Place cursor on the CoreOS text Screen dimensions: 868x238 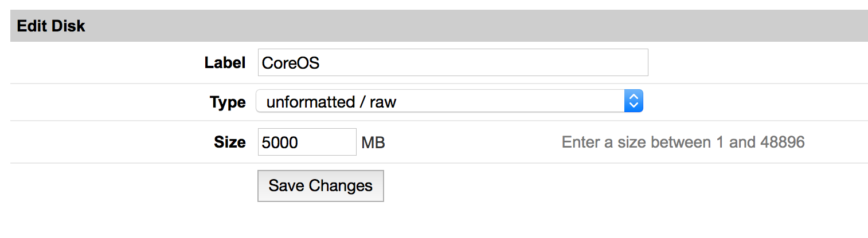[x=291, y=63]
